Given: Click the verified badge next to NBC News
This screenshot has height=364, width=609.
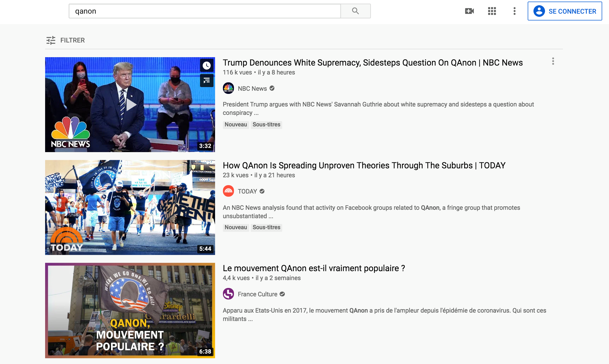Looking at the screenshot, I should coord(272,88).
